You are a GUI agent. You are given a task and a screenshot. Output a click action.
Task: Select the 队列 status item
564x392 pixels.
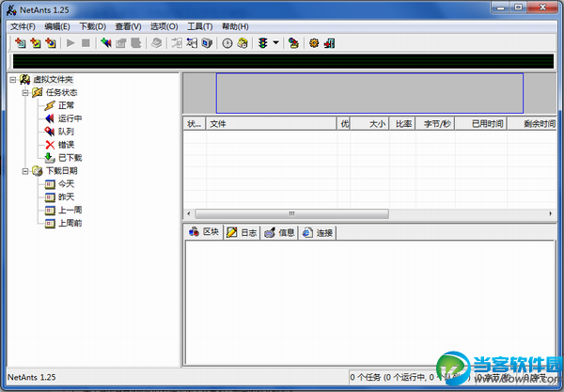(x=66, y=132)
